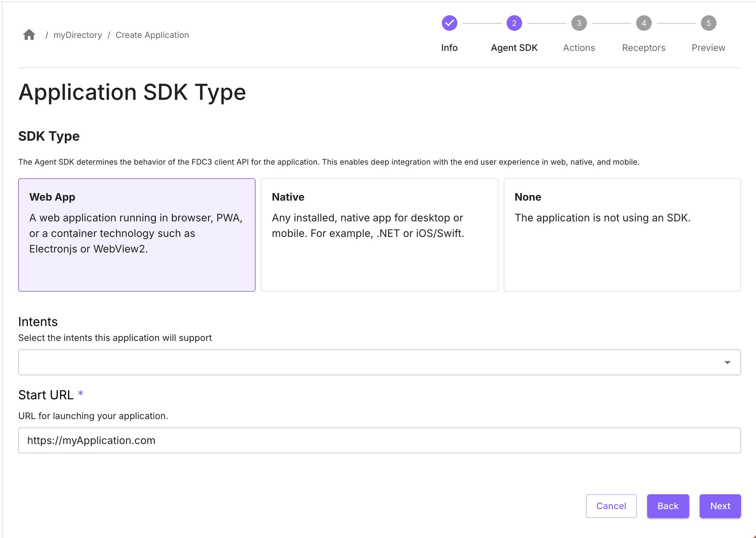Jump to step 3 Actions circle

click(579, 23)
